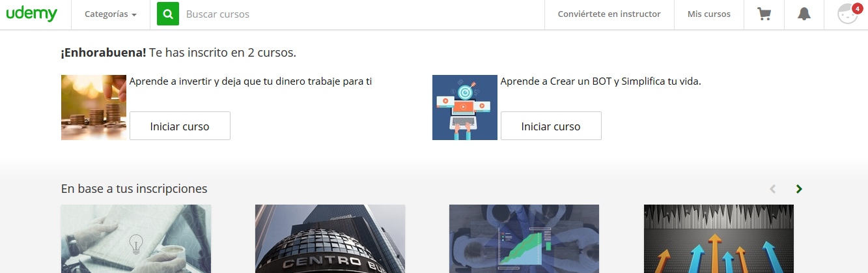
Task: Open the notifications bell
Action: [x=804, y=14]
